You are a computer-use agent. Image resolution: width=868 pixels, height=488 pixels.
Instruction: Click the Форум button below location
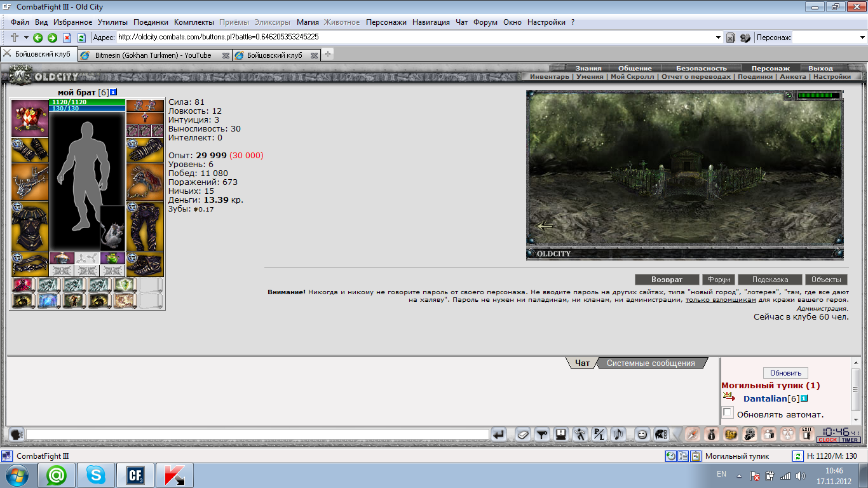tap(719, 280)
